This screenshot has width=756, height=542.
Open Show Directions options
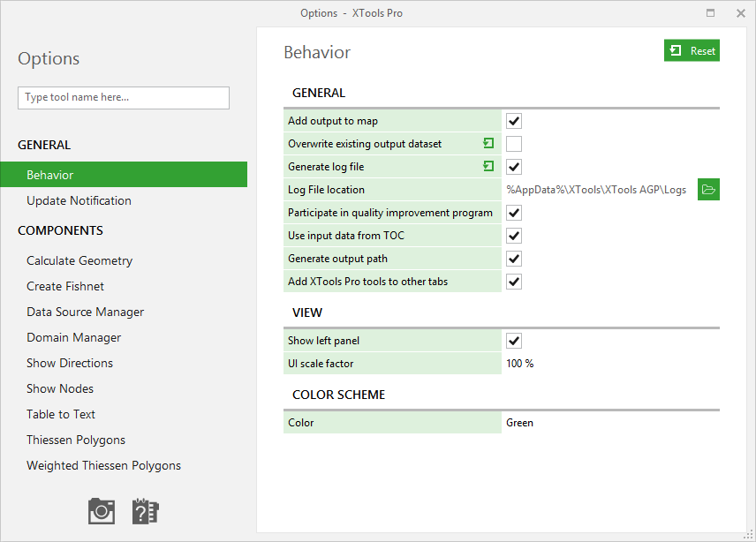[70, 363]
